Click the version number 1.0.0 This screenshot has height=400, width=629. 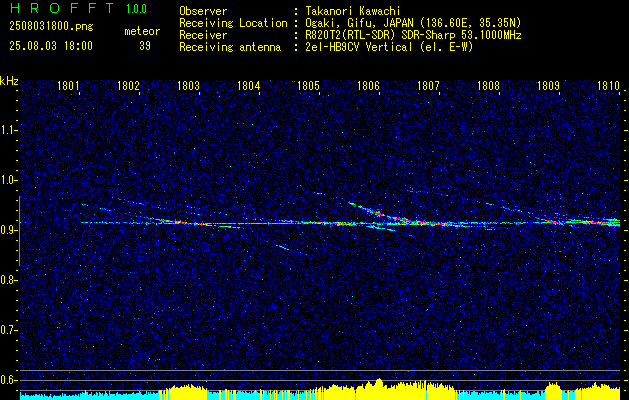[x=136, y=9]
